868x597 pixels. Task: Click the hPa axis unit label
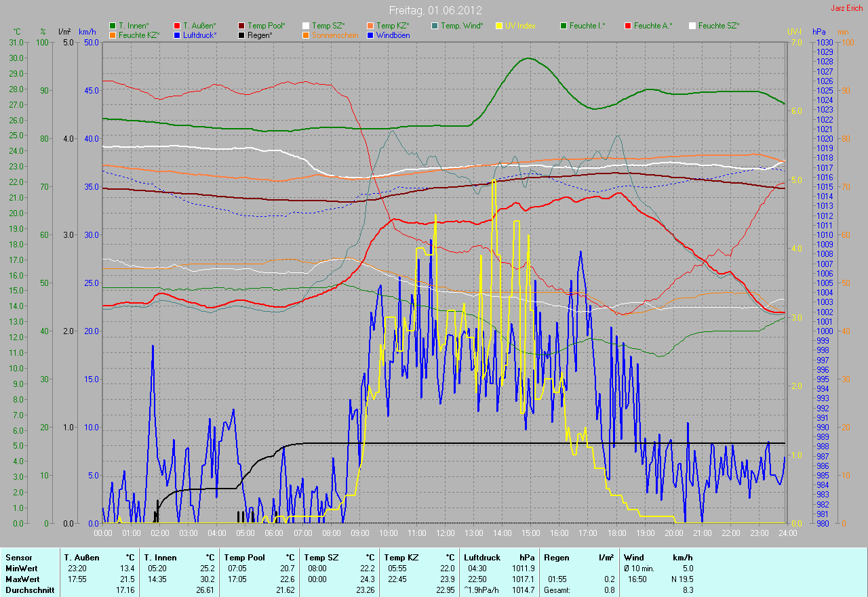pos(820,32)
